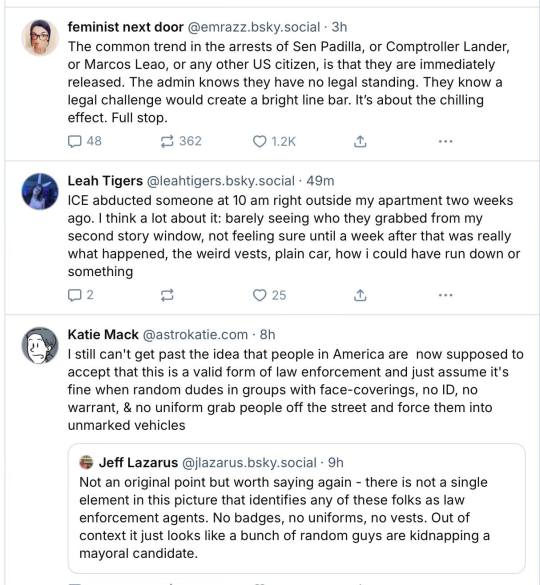This screenshot has width=540, height=585.
Task: Repost Leah Tigers' post
Action: pos(167,295)
